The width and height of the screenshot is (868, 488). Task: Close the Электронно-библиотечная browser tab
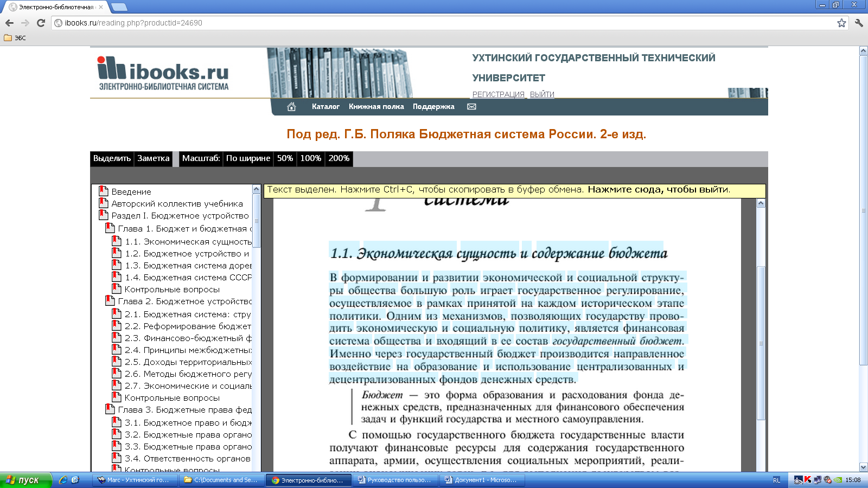[x=101, y=7]
